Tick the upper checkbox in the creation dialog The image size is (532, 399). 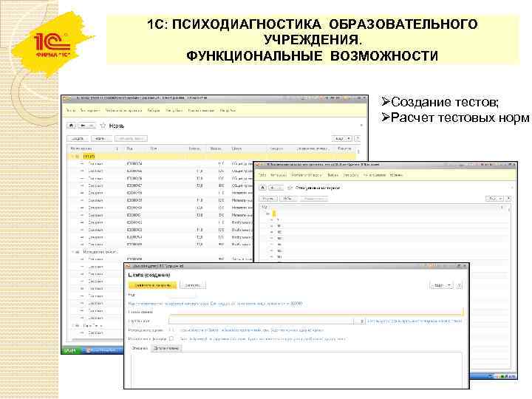click(x=171, y=330)
